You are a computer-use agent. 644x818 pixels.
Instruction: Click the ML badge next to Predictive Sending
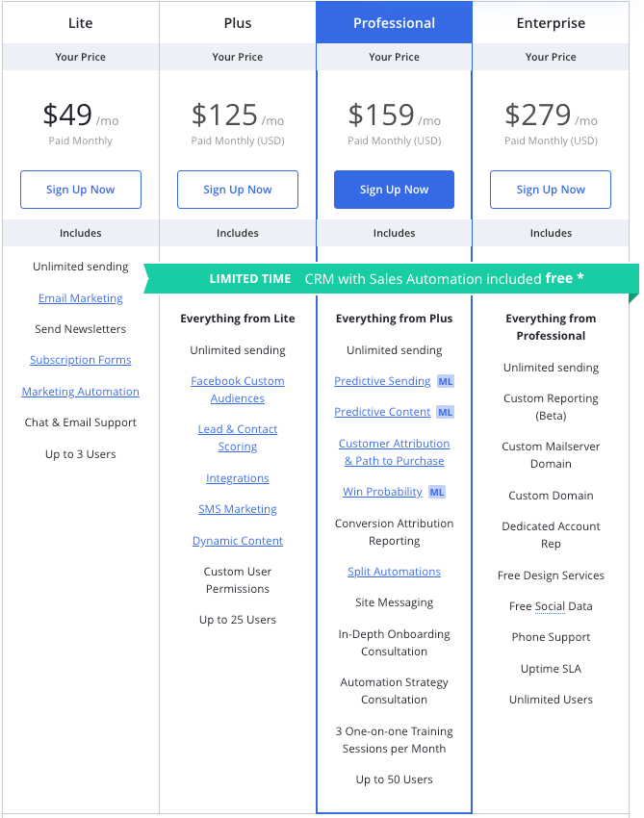click(x=445, y=381)
